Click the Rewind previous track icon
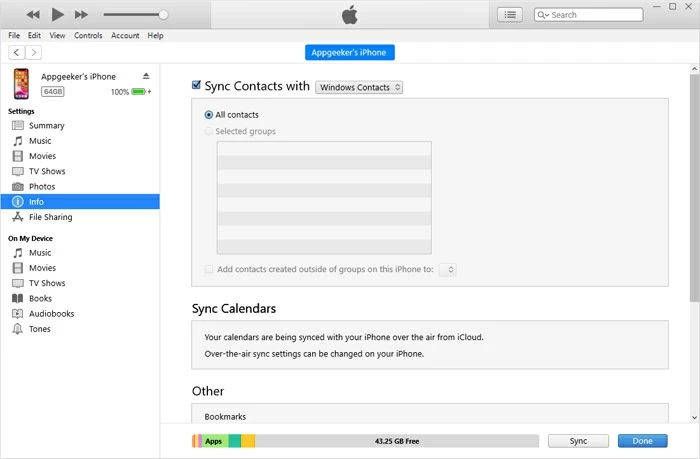The image size is (700, 459). (33, 14)
